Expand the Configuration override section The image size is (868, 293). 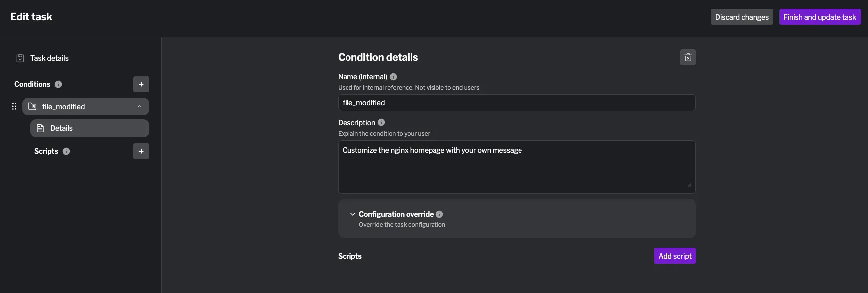tap(353, 214)
